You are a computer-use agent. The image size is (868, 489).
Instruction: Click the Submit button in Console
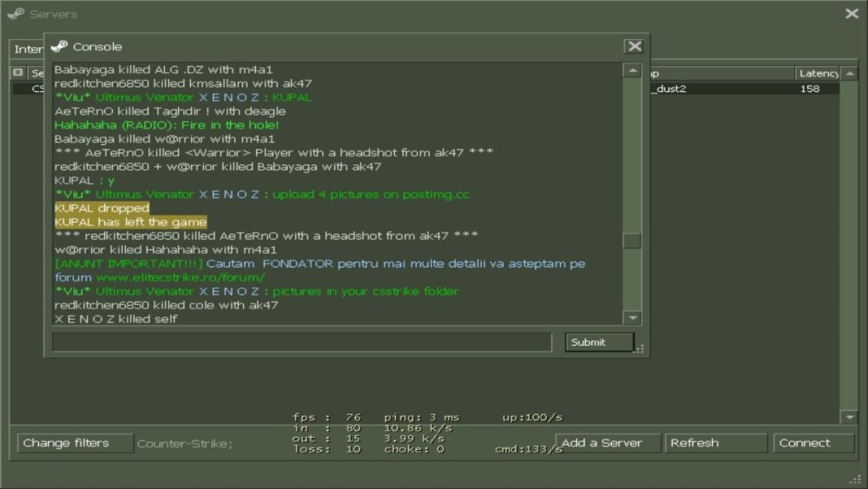pyautogui.click(x=600, y=342)
